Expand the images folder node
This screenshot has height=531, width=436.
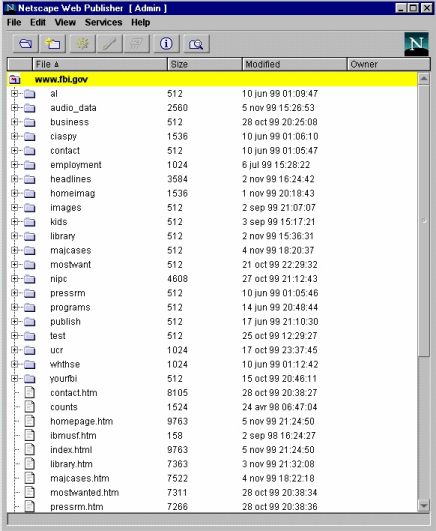coord(14,207)
